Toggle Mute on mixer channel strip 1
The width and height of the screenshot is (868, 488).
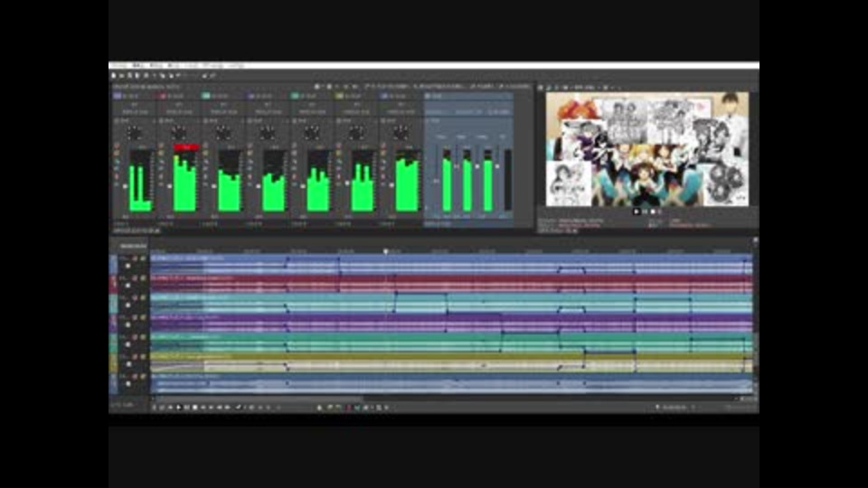117,146
